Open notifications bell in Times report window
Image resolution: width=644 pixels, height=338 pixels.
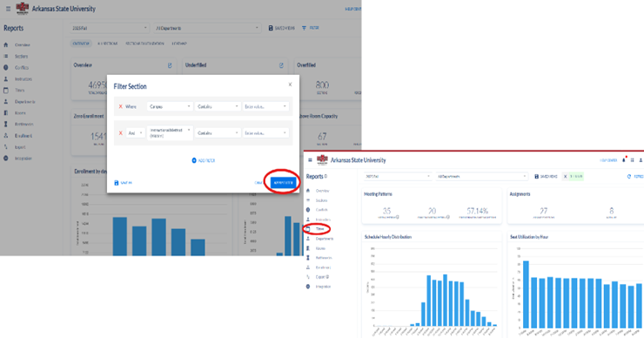(624, 160)
